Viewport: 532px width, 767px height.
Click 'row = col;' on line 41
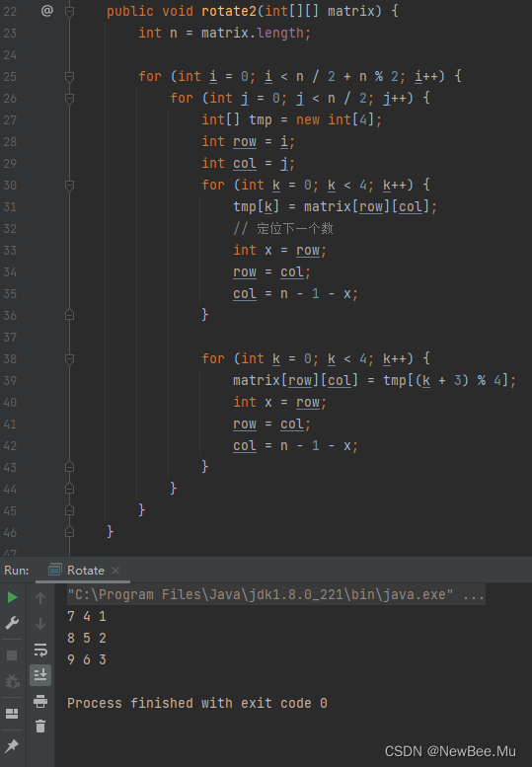[271, 423]
